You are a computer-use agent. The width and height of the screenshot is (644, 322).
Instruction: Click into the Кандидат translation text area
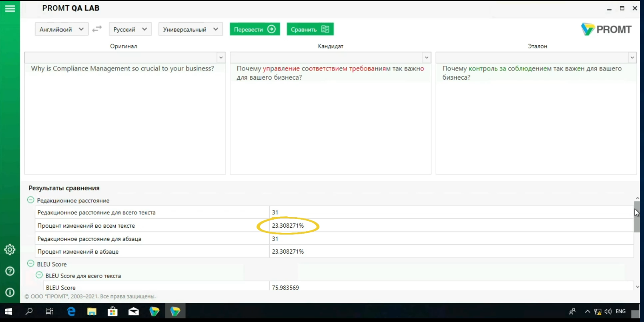331,119
